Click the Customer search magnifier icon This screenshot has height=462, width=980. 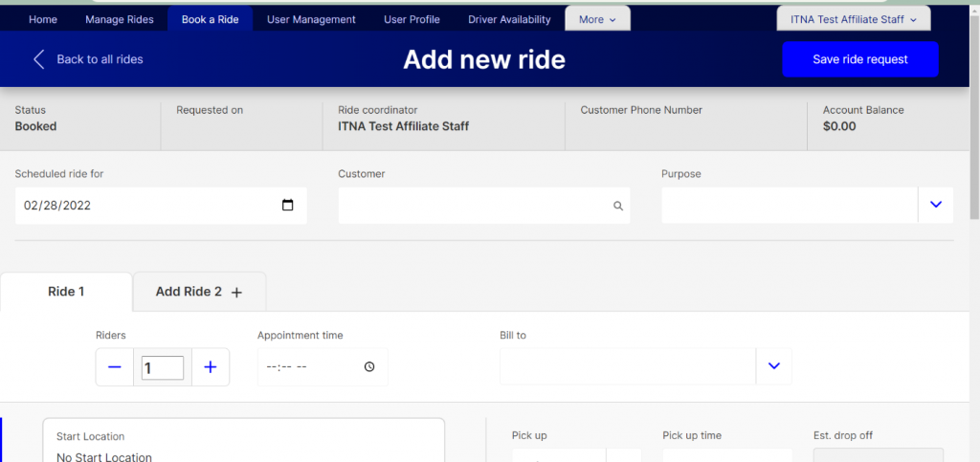pyautogui.click(x=618, y=206)
